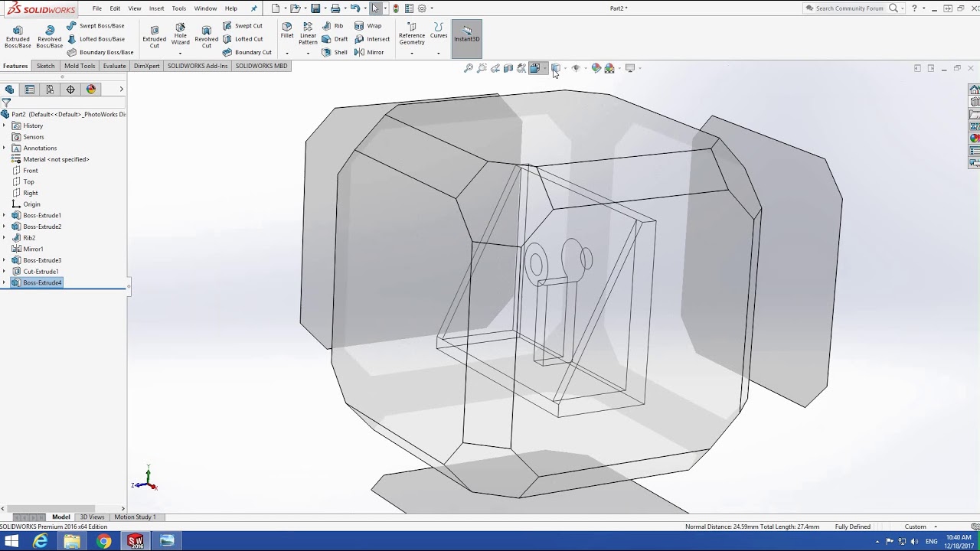
Task: Select the Swept Cut tool
Action: coord(243,25)
